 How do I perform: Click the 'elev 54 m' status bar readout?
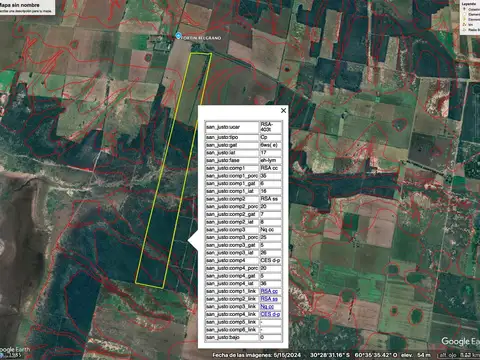416,355
